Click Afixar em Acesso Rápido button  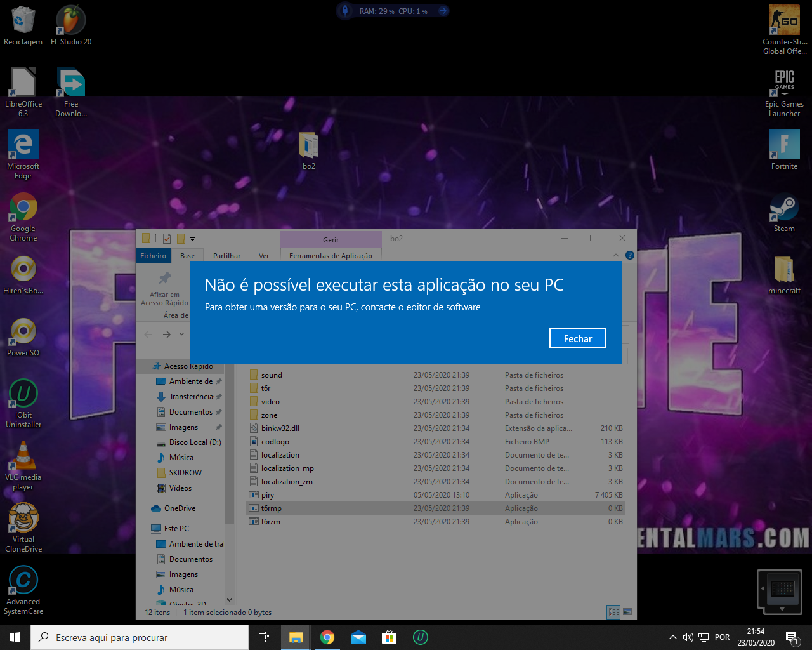[x=164, y=289]
